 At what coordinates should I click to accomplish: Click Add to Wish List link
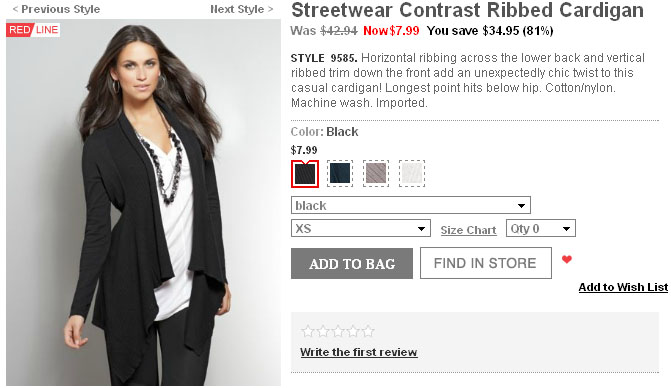[623, 287]
